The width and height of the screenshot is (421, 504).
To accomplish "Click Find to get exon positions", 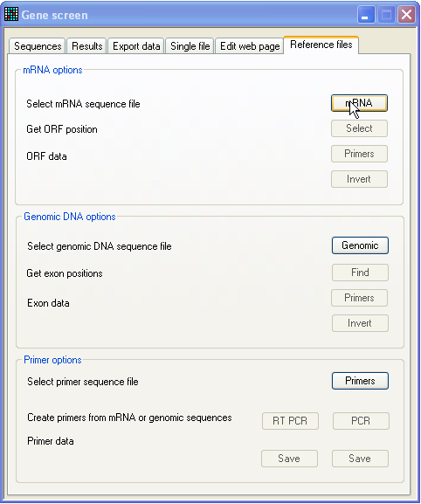I will 360,273.
